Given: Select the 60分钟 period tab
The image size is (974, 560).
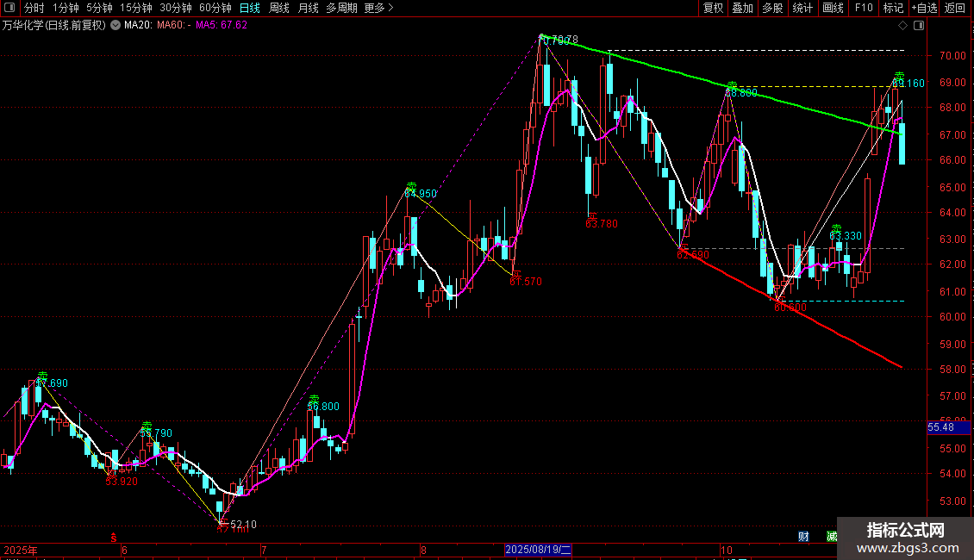Looking at the screenshot, I should pyautogui.click(x=215, y=8).
